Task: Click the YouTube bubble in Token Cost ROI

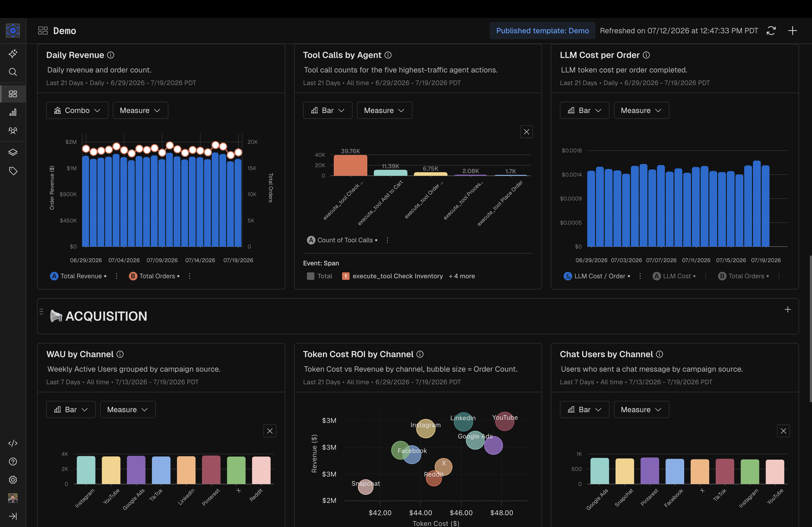Action: (504, 421)
